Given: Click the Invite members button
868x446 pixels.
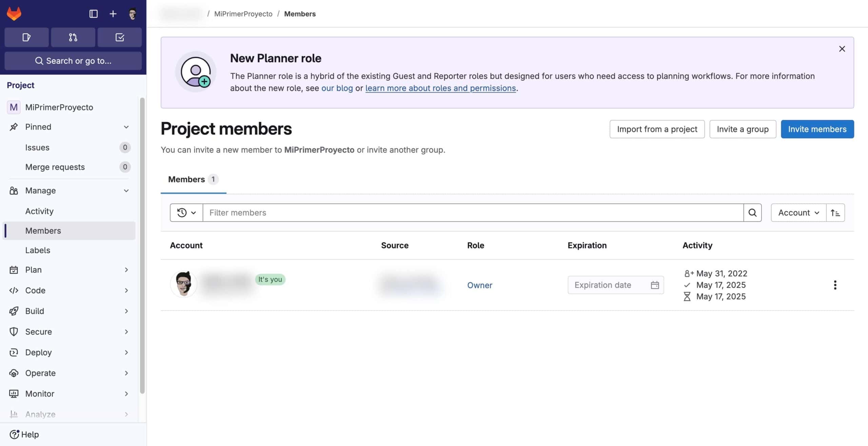Looking at the screenshot, I should pos(817,129).
